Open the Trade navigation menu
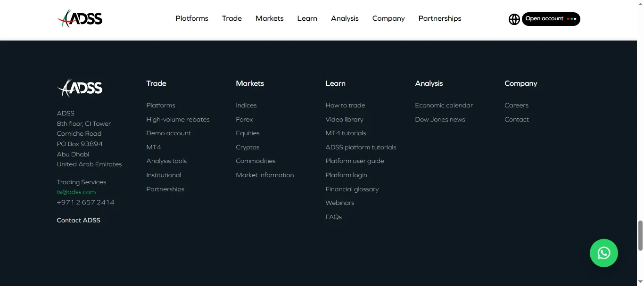The width and height of the screenshot is (644, 286). 232,18
